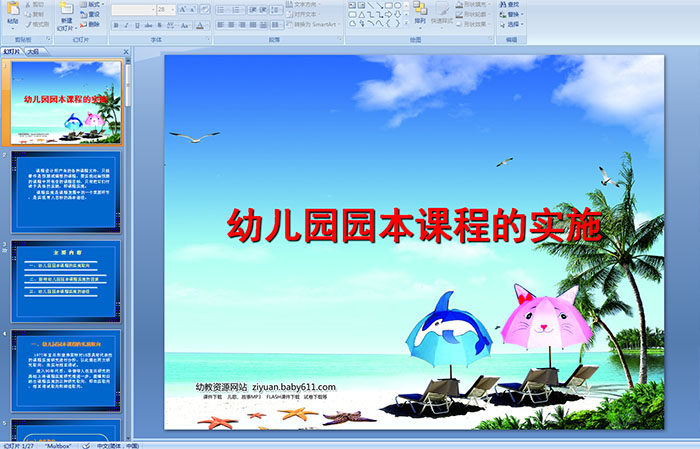700x449 pixels.
Task: Close the slides thumbnail pane
Action: click(x=126, y=52)
